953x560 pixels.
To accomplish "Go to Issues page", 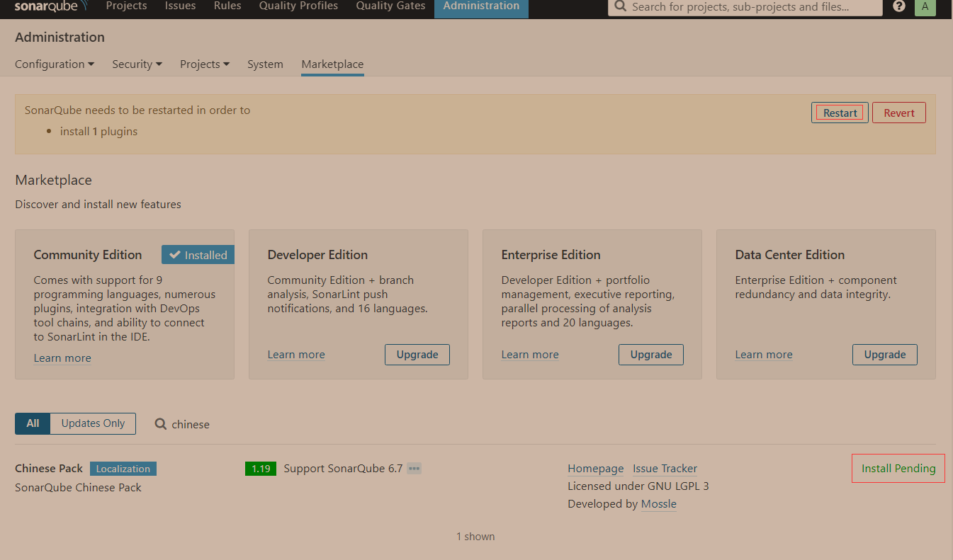I will [181, 6].
